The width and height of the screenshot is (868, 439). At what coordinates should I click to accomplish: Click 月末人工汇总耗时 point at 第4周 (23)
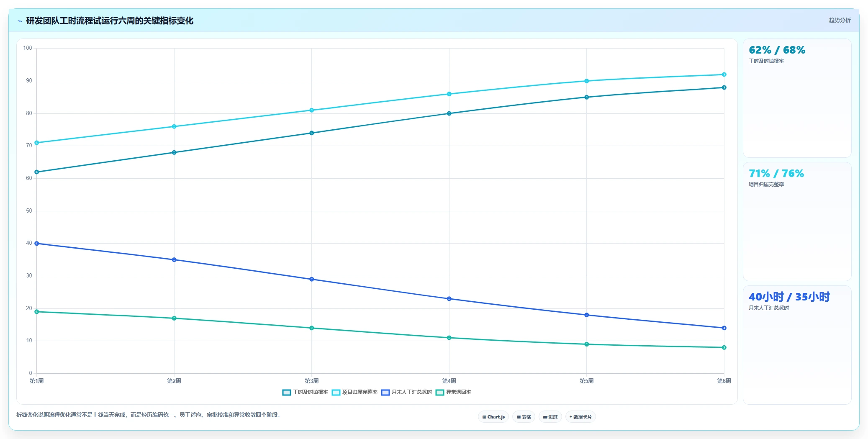click(449, 299)
